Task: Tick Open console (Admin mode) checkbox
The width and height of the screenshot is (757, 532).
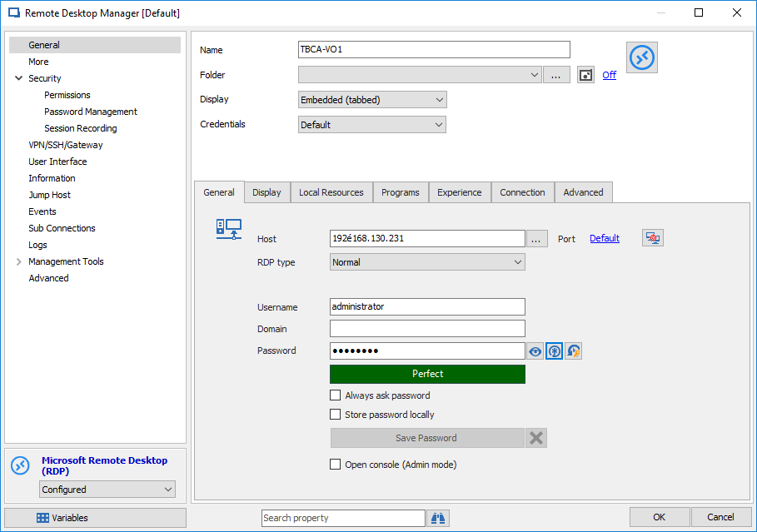Action: click(x=335, y=465)
